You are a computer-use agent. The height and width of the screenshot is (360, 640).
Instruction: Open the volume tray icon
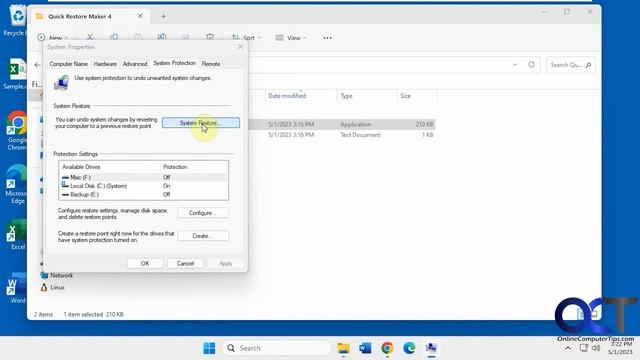pyautogui.click(x=596, y=348)
